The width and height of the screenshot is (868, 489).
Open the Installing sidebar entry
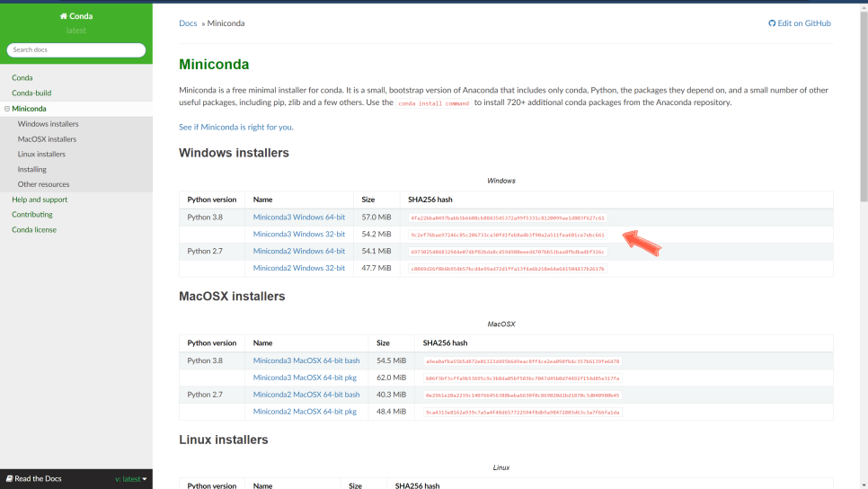[32, 170]
